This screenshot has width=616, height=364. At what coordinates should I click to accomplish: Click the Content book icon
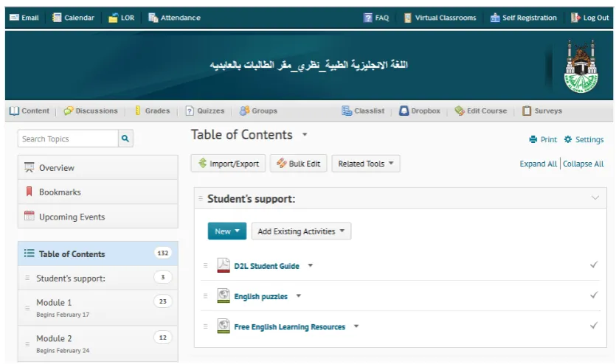14,111
